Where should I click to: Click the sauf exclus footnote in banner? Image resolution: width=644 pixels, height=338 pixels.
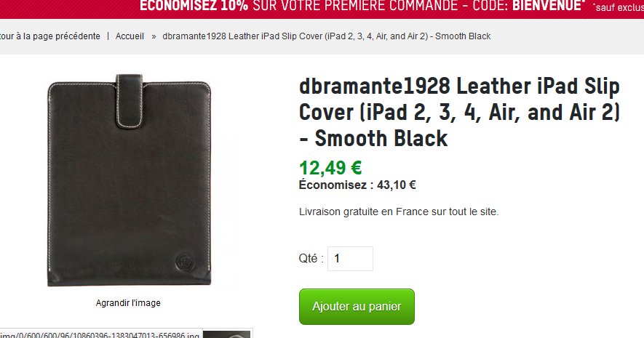619,7
